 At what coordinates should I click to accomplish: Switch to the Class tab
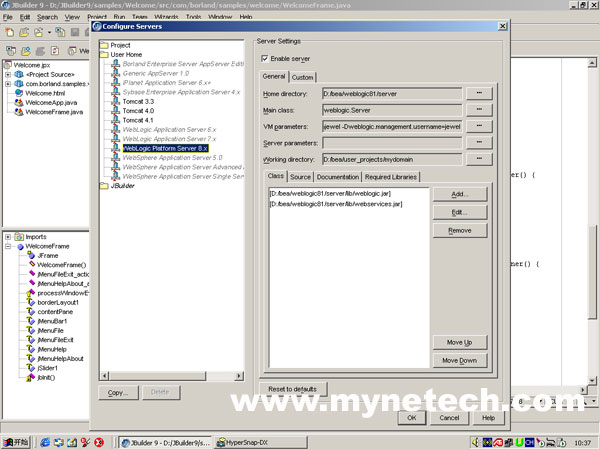pyautogui.click(x=276, y=176)
